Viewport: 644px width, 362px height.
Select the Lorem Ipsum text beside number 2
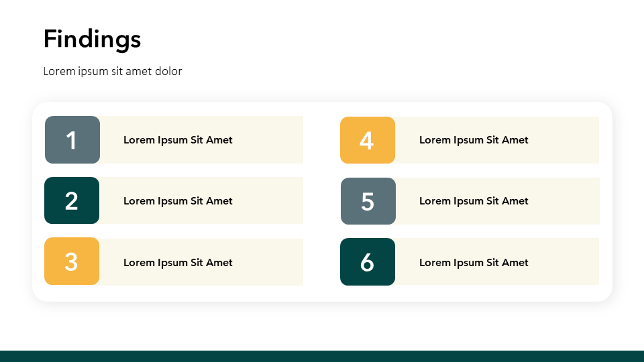click(178, 201)
